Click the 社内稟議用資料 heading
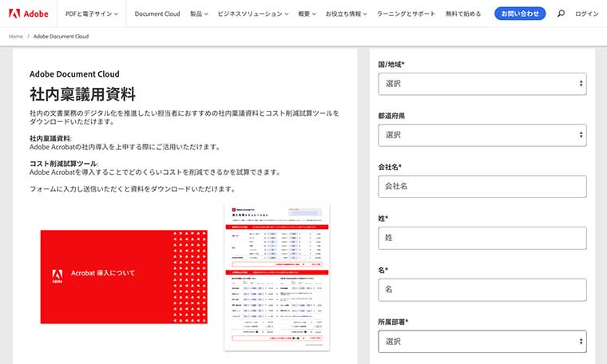Viewport: 607px width, 364px height. pyautogui.click(x=82, y=94)
